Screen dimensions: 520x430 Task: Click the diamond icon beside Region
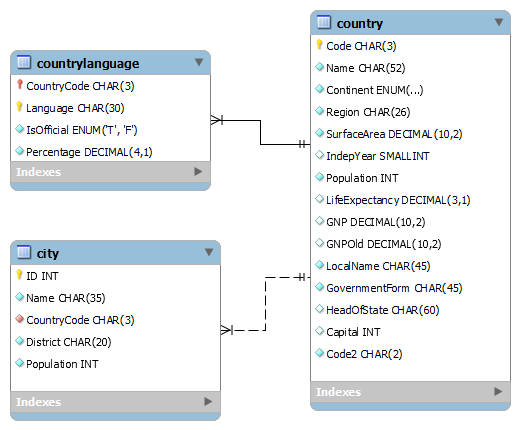[320, 111]
